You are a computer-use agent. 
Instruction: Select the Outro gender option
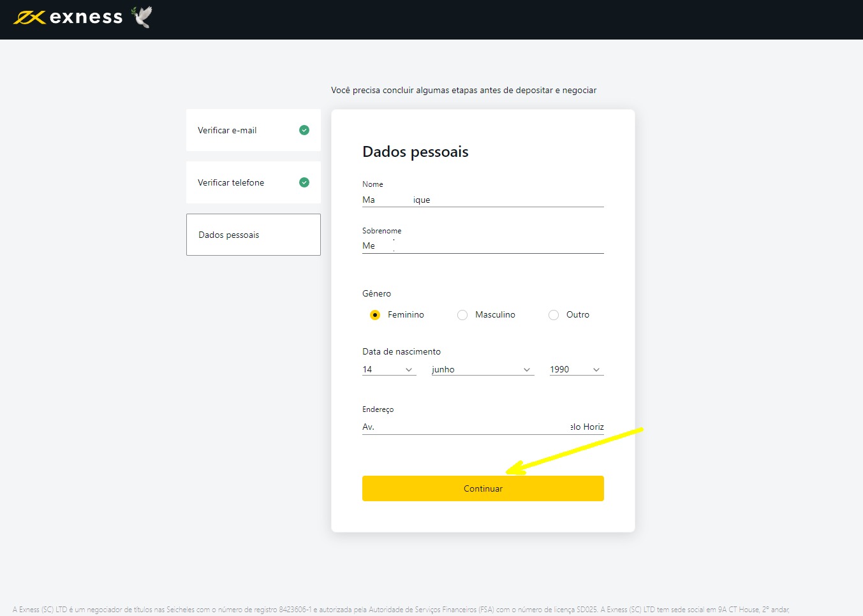(x=553, y=314)
